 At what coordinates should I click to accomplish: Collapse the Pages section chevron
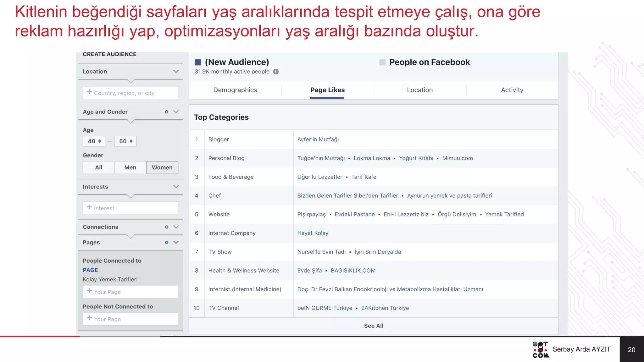pos(176,242)
